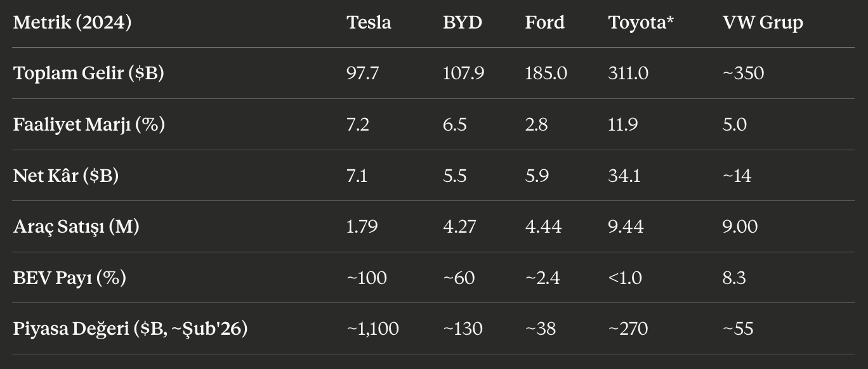Select the BEV Payı (%) row label
868x369 pixels.
[69, 278]
